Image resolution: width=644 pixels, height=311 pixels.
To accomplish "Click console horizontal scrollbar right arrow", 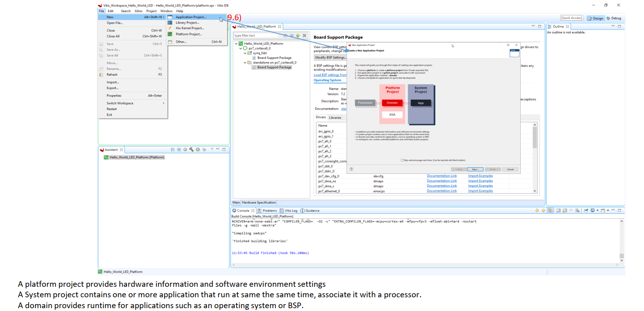I will click(617, 265).
